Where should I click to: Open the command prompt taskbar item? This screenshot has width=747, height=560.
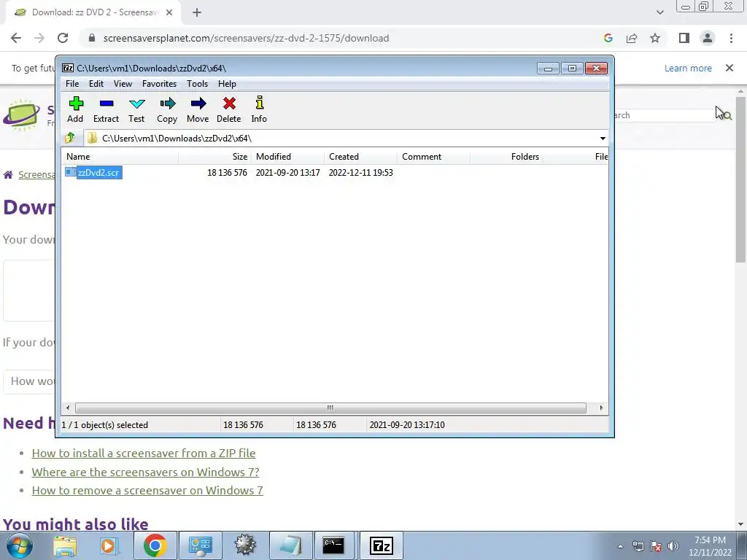tap(333, 545)
